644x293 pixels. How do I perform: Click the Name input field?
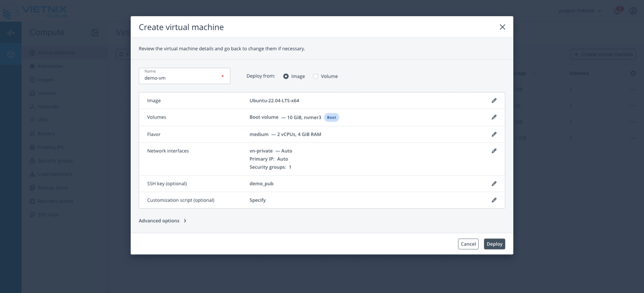click(185, 76)
